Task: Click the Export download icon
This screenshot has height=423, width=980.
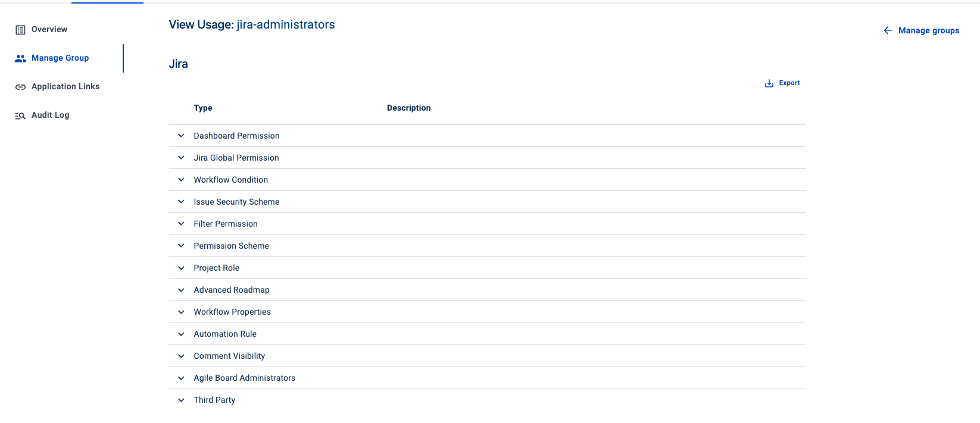Action: (769, 83)
